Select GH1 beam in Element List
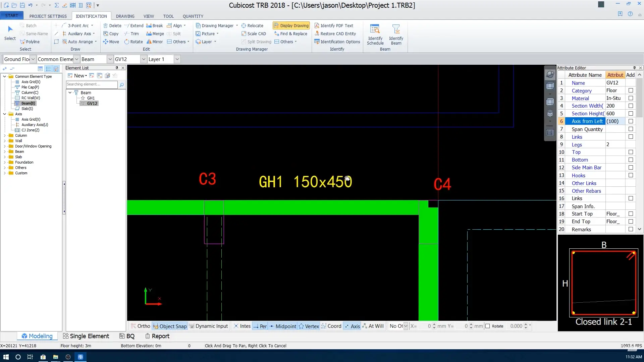This screenshot has width=644, height=362. click(91, 98)
